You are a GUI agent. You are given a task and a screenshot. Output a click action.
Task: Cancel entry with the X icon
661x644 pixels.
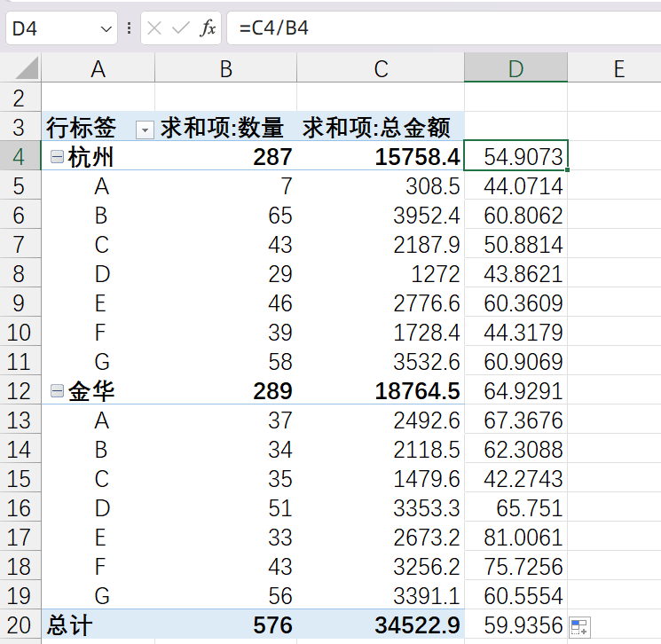(x=154, y=28)
